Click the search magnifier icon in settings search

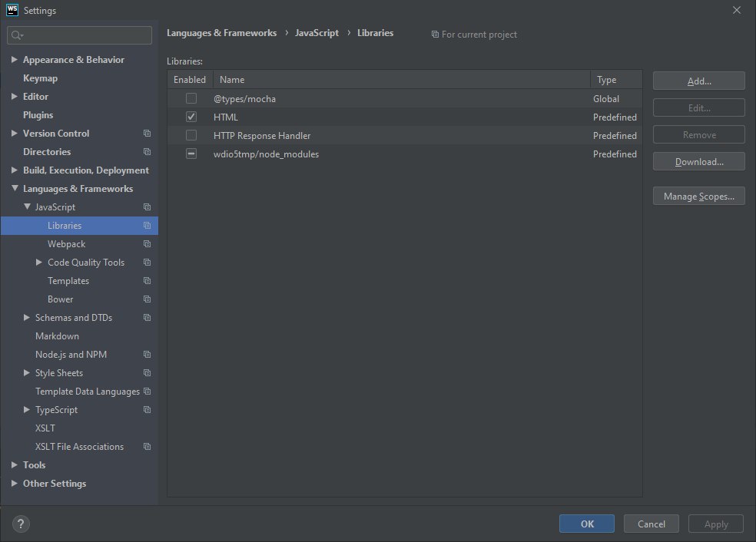coord(16,35)
